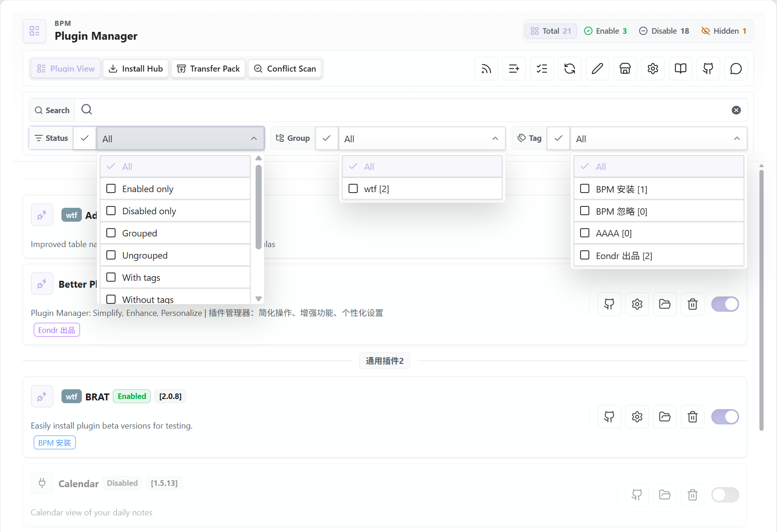Delete the Better Plugins Manager plugin
Screen dimensions: 777x532
tap(692, 304)
